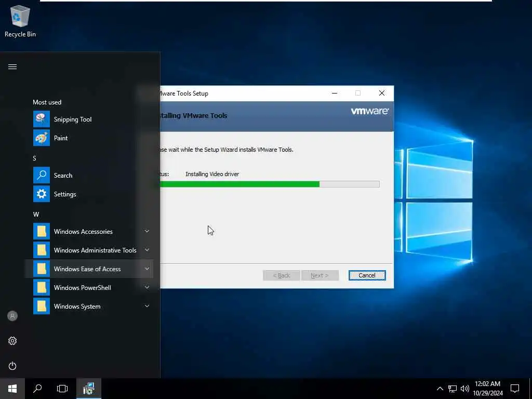The width and height of the screenshot is (532, 399).
Task: Expand Windows Accessories chevron
Action: coord(147,231)
